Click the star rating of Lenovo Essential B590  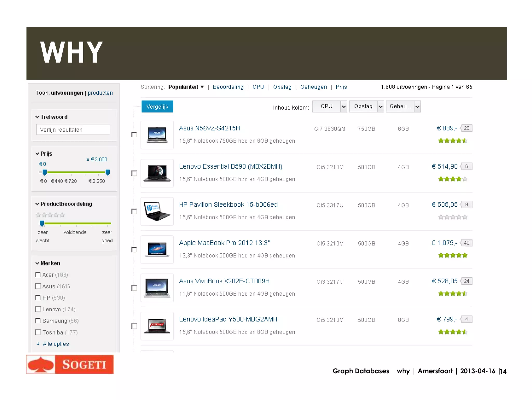[453, 179]
